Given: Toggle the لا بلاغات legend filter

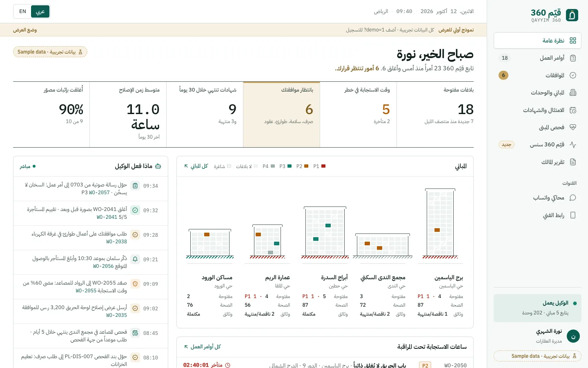Looking at the screenshot, I should coord(247,166).
